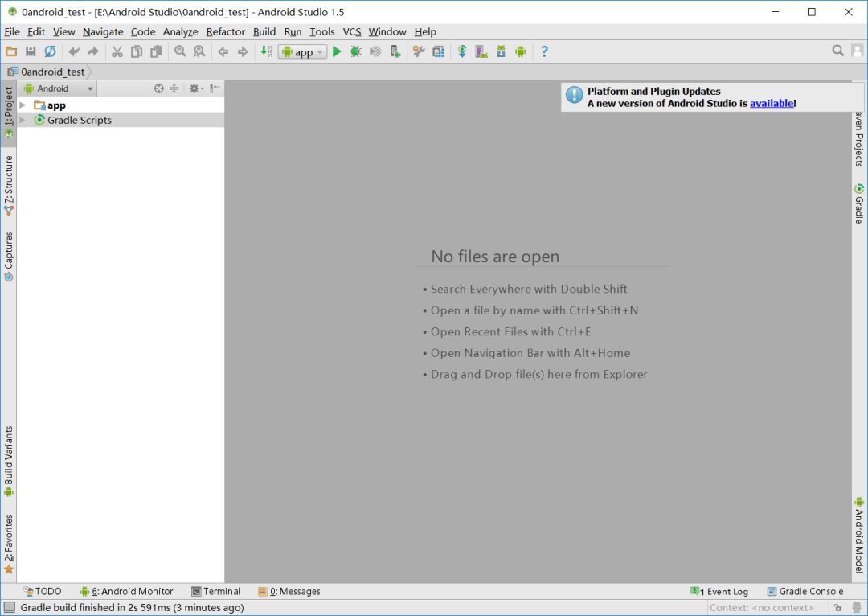Viewport: 868px width, 616px height.
Task: Click the Save All floppy disk icon
Action: (x=31, y=51)
